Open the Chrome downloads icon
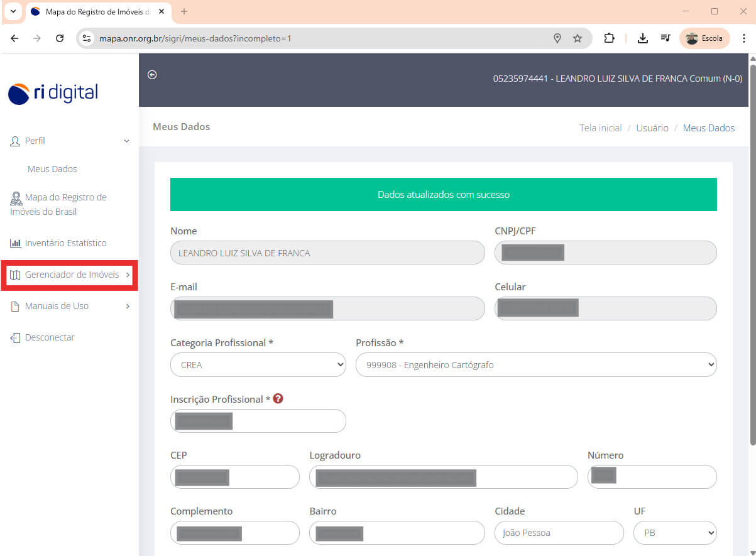This screenshot has height=556, width=756. pyautogui.click(x=642, y=38)
